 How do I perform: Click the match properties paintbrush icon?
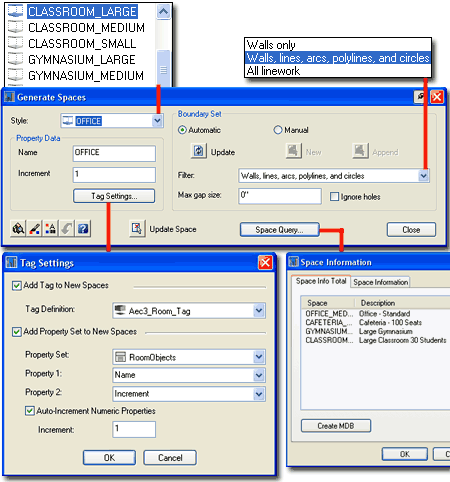(34, 229)
